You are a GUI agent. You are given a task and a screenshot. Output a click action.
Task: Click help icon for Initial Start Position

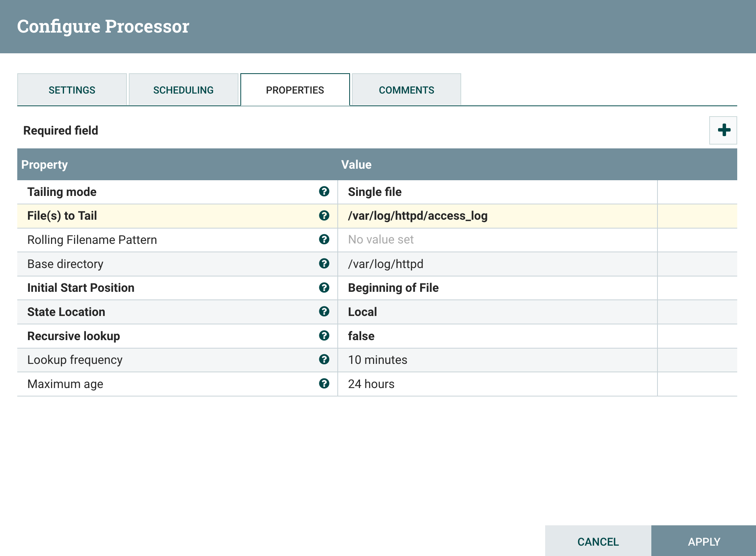[324, 288]
